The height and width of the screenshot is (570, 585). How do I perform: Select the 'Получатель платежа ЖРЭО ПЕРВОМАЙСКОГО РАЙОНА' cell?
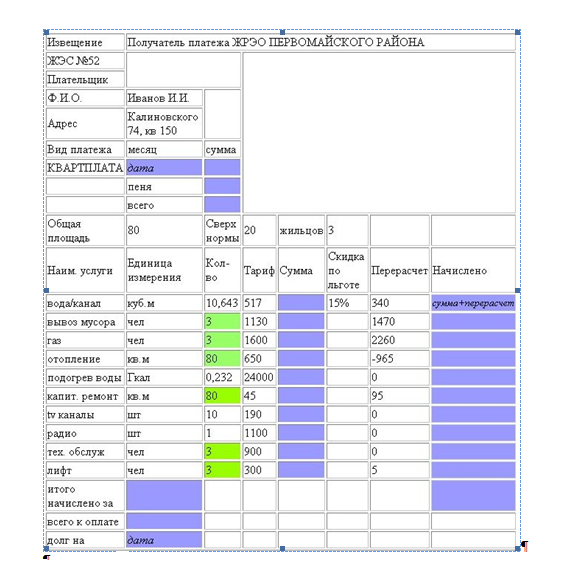pos(321,42)
